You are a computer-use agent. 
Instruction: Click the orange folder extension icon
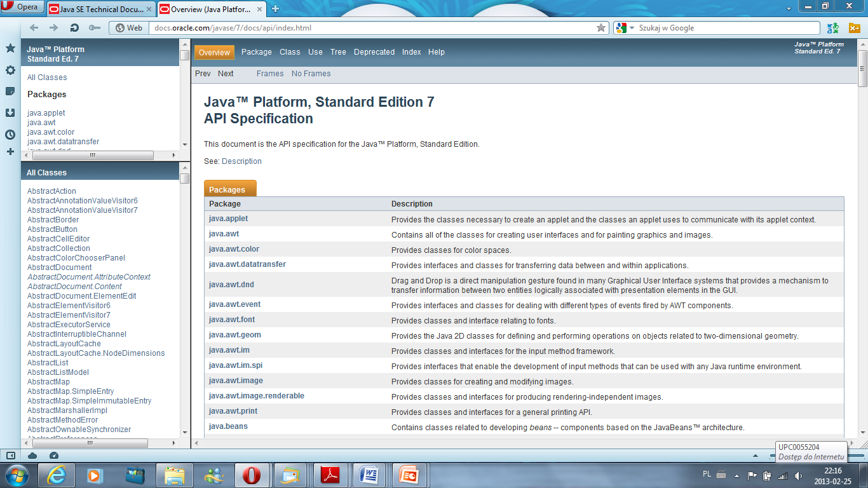[x=855, y=28]
